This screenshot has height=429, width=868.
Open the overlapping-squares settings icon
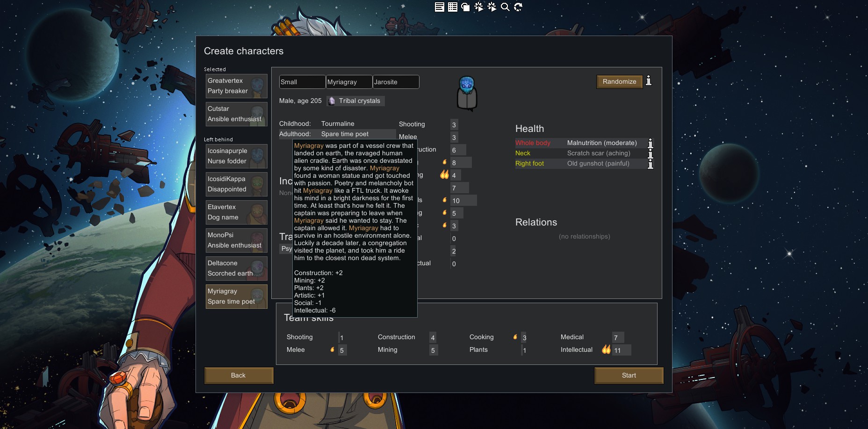[x=465, y=7]
